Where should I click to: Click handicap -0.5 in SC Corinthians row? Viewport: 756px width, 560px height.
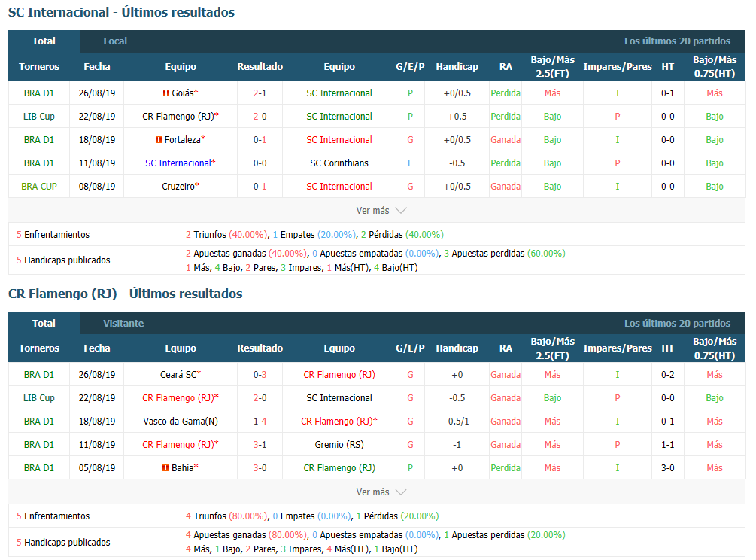pyautogui.click(x=457, y=163)
